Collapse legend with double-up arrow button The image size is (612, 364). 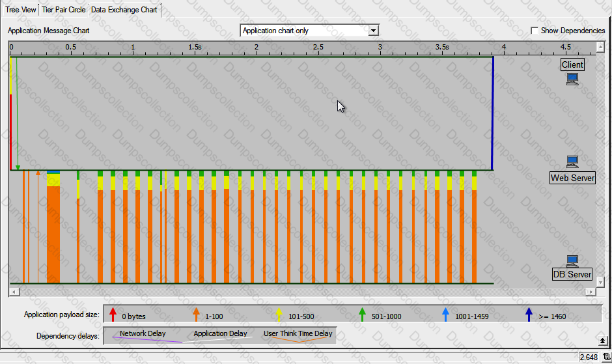[x=602, y=341]
